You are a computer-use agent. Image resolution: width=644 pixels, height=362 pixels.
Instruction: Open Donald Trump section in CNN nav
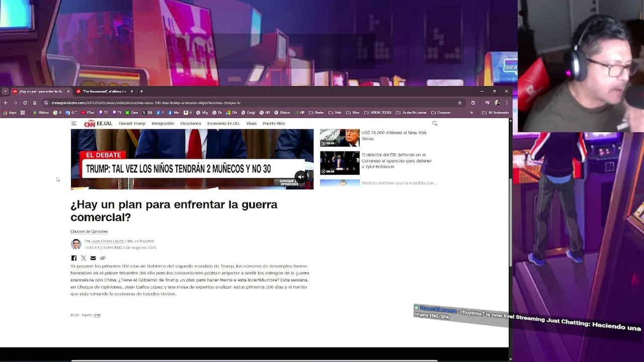point(132,123)
